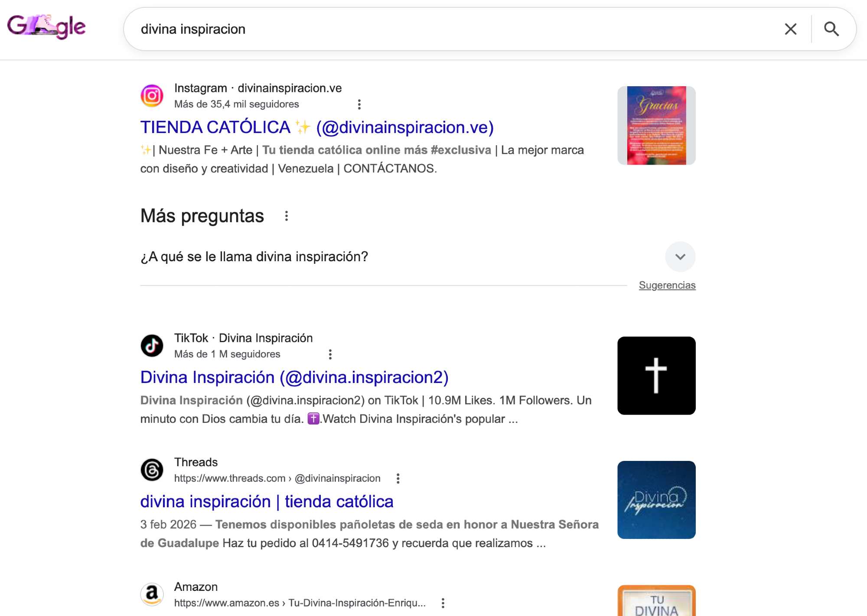Image resolution: width=867 pixels, height=616 pixels.
Task: Open the Instagram favicon for divinainspiracion.ve
Action: click(152, 96)
